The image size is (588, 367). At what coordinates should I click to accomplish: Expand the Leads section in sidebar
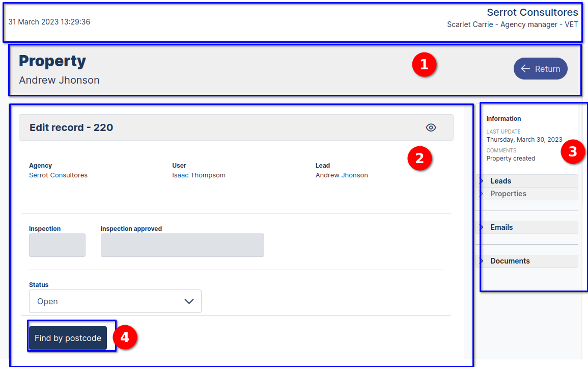500,181
